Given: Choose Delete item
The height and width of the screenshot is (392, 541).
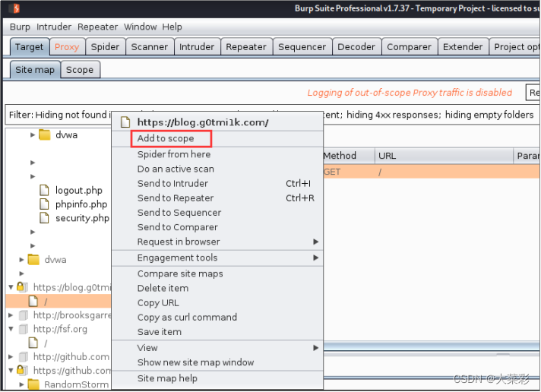Looking at the screenshot, I should point(217,288).
